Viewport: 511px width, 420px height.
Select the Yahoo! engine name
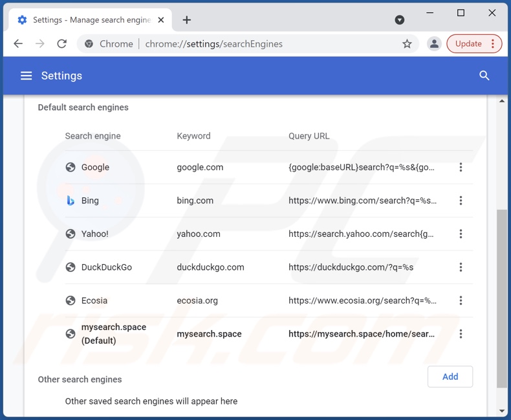click(95, 234)
